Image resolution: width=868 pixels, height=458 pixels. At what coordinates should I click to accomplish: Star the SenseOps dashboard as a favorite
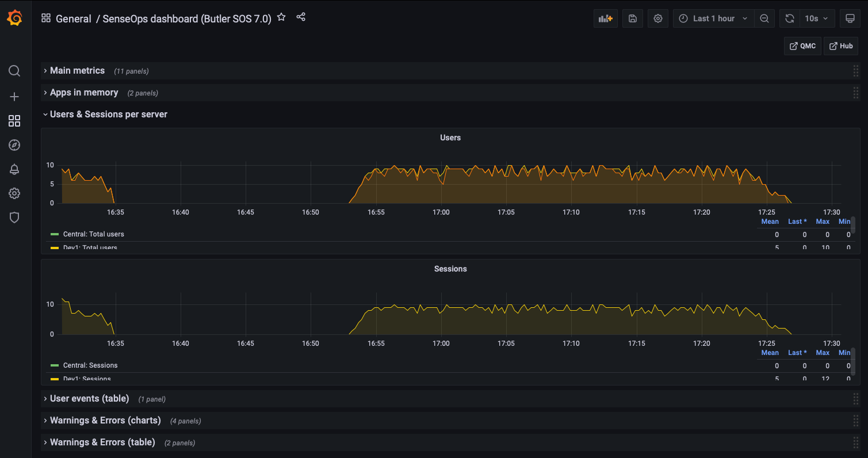point(281,17)
